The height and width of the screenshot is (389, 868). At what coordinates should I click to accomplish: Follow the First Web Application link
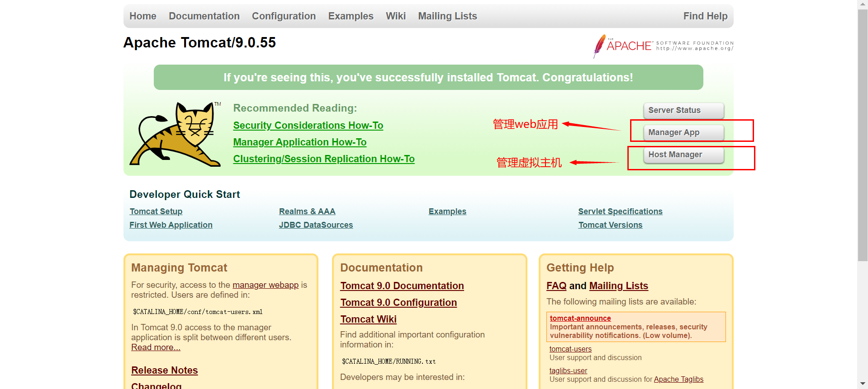point(171,225)
